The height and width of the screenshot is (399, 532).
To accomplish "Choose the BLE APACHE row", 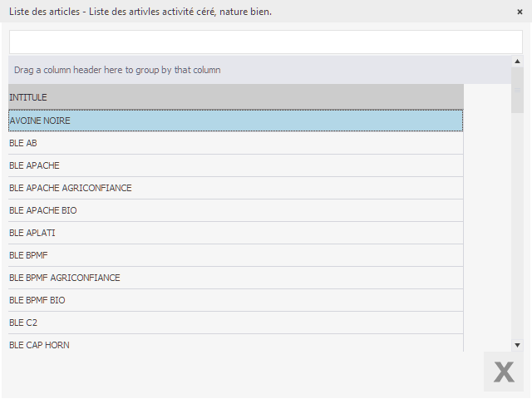I will point(235,165).
